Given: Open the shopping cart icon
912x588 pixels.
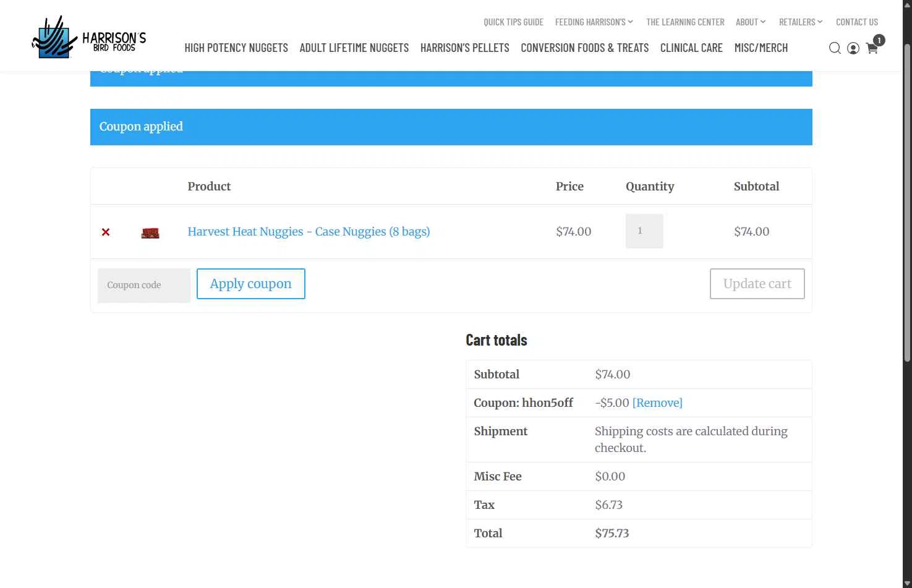Looking at the screenshot, I should tap(872, 48).
